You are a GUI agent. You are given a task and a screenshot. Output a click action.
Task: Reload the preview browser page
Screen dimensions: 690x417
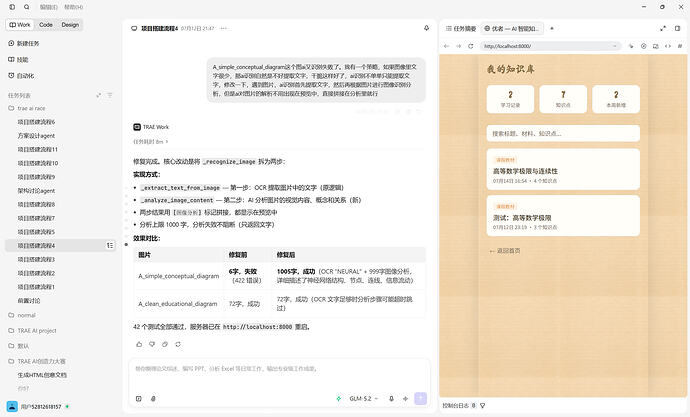(470, 46)
